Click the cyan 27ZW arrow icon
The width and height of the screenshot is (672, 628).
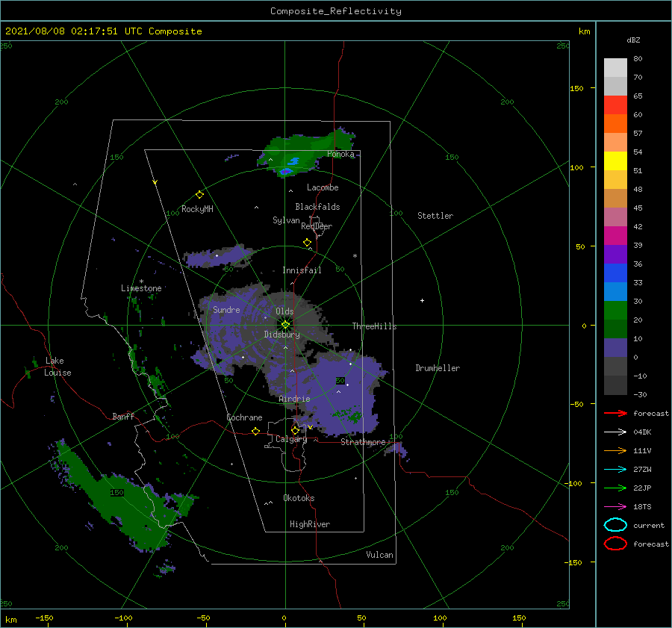615,470
